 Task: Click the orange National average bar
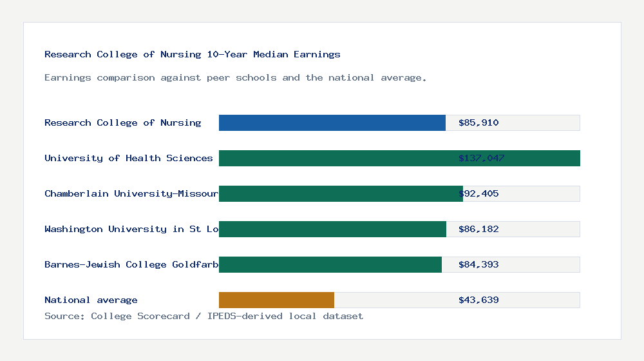[276, 300]
